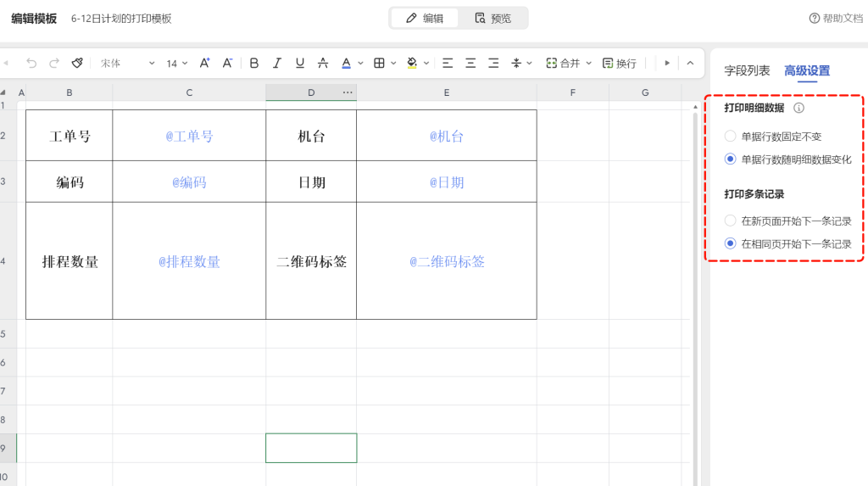Viewport: 868px width, 486px height.
Task: Expand merge options arrow
Action: click(589, 63)
